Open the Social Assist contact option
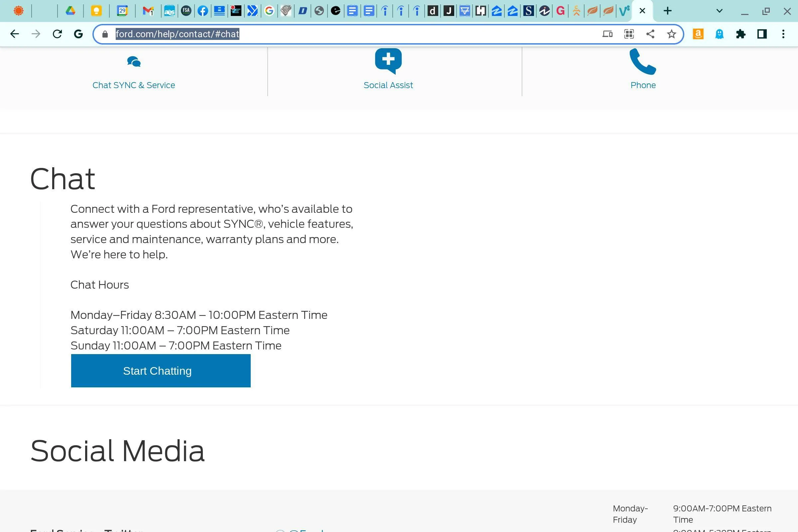Viewport: 798px width, 532px height. tap(388, 85)
